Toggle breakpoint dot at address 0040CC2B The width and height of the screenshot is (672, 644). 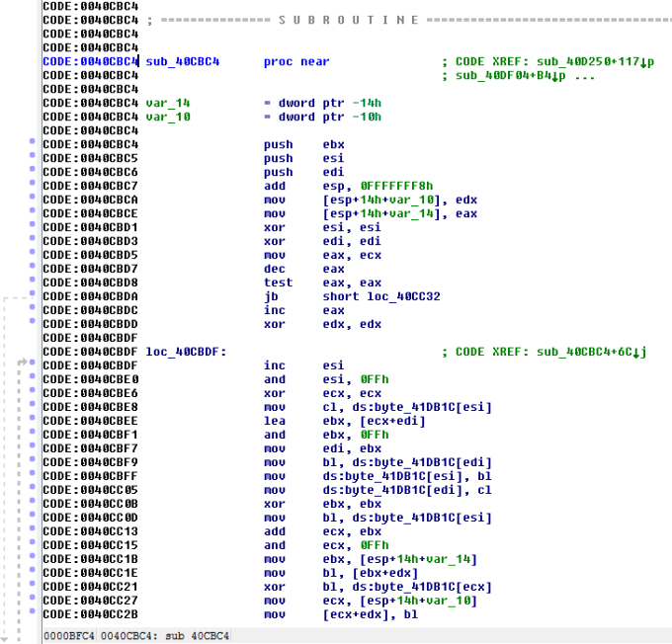(x=33, y=611)
